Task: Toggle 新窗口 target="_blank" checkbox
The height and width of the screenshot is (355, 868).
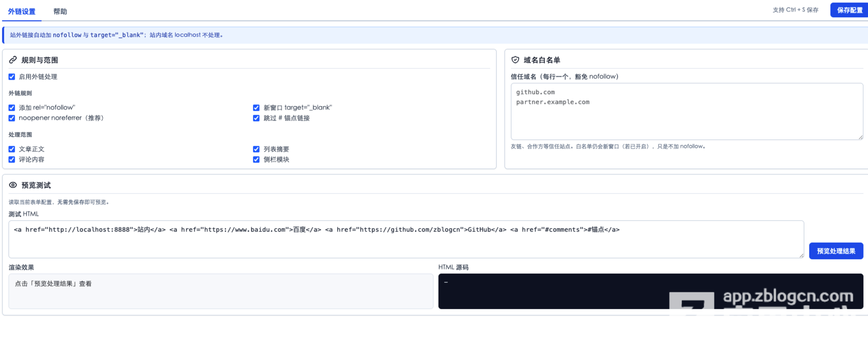Action: coord(256,107)
